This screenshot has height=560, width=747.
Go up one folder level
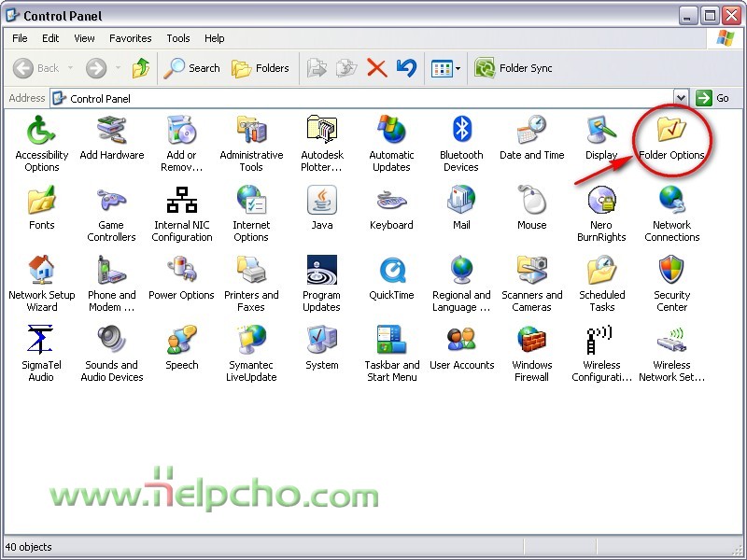(x=141, y=68)
